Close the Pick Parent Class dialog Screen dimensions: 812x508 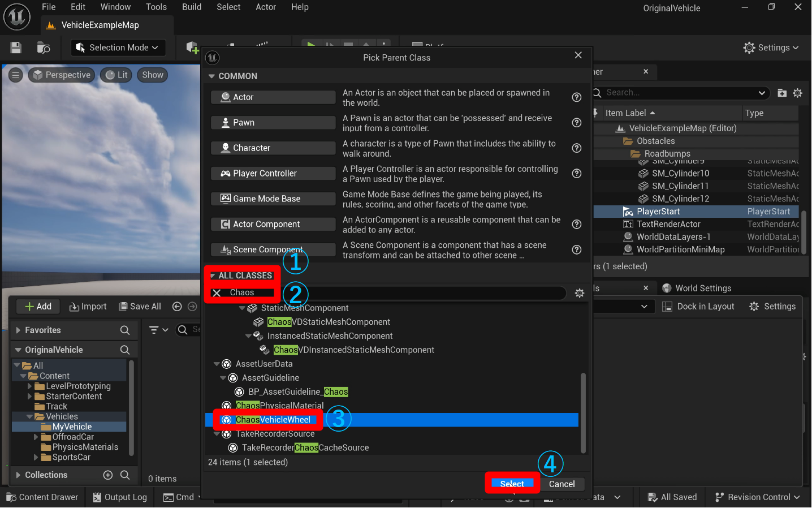click(578, 55)
